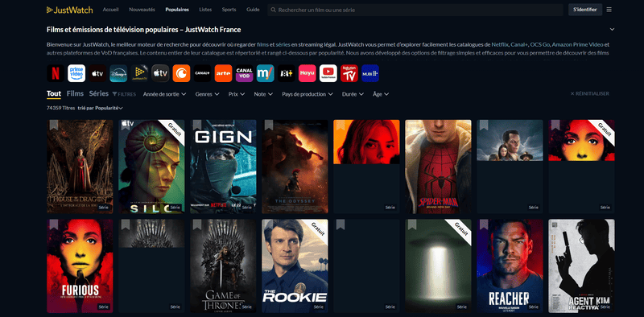Viewport: 644px width, 317px height.
Task: Bookmark the Game of Thrones poster
Action: [x=196, y=224]
